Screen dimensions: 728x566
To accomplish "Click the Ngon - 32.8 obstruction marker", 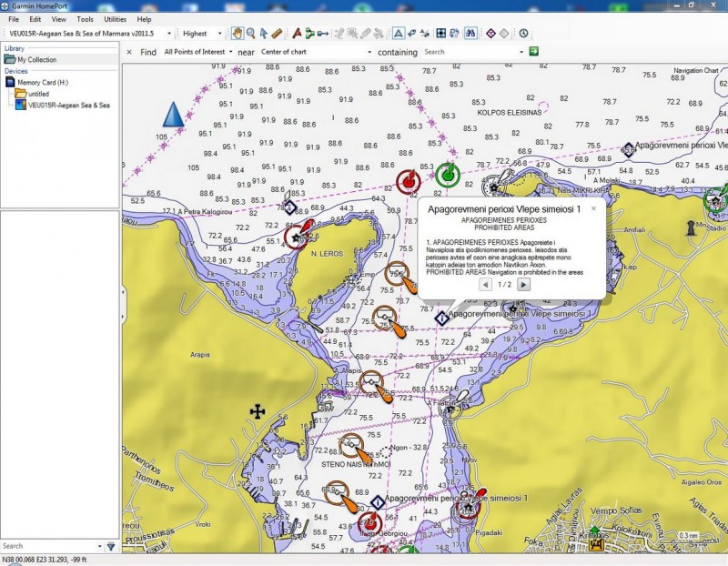I will click(385, 451).
